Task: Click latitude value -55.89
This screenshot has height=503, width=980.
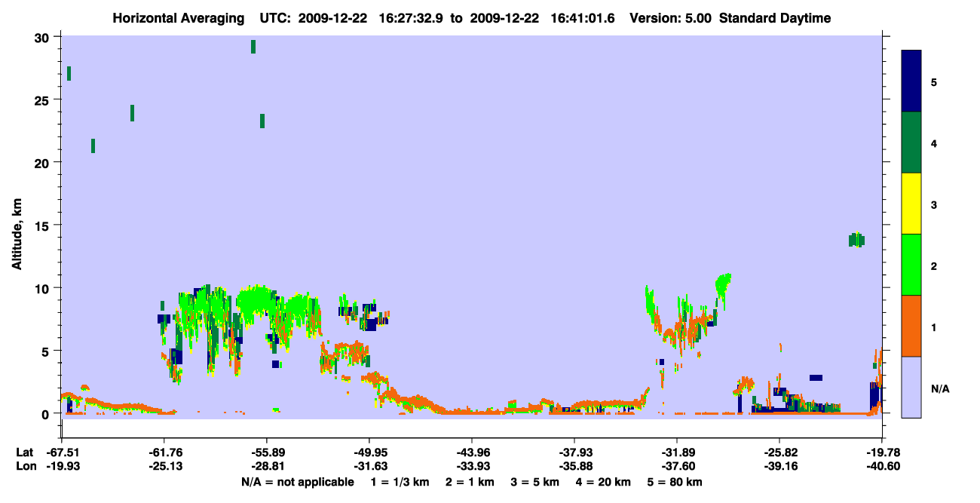Action: [267, 452]
